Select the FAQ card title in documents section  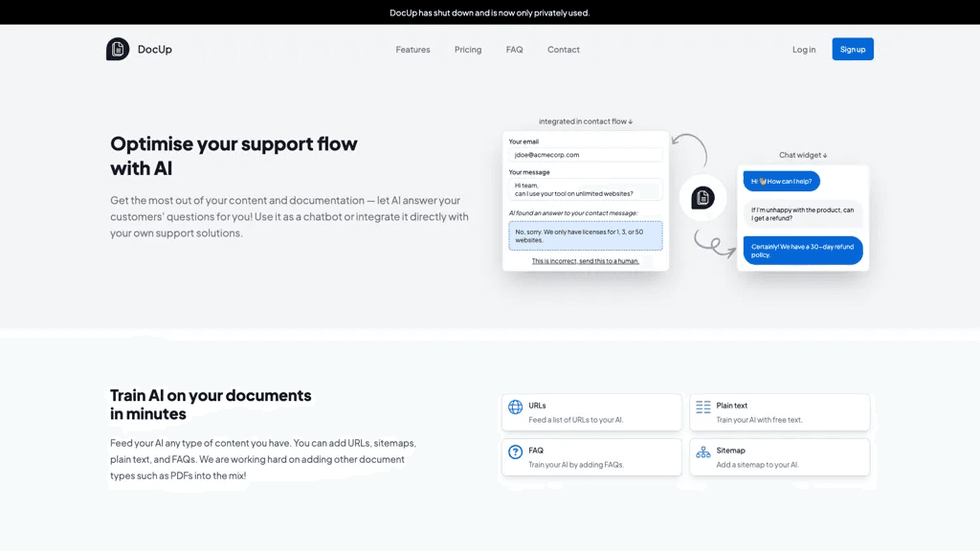[x=536, y=451]
